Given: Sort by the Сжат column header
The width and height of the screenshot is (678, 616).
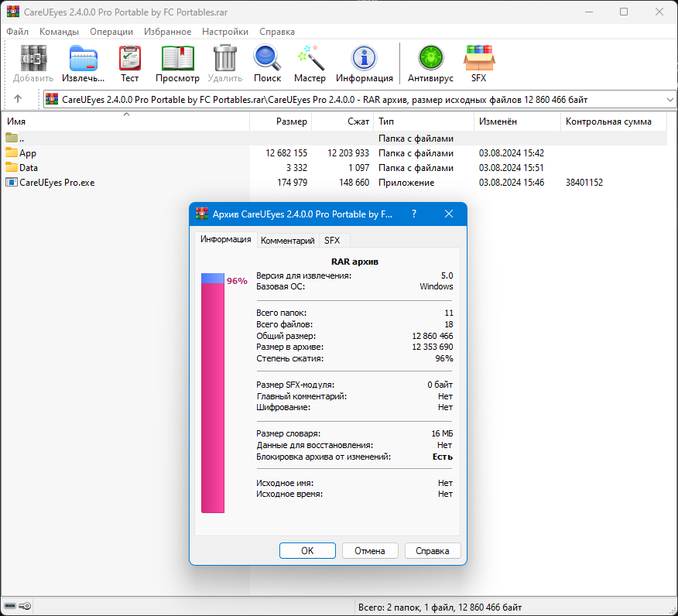Looking at the screenshot, I should [x=342, y=121].
